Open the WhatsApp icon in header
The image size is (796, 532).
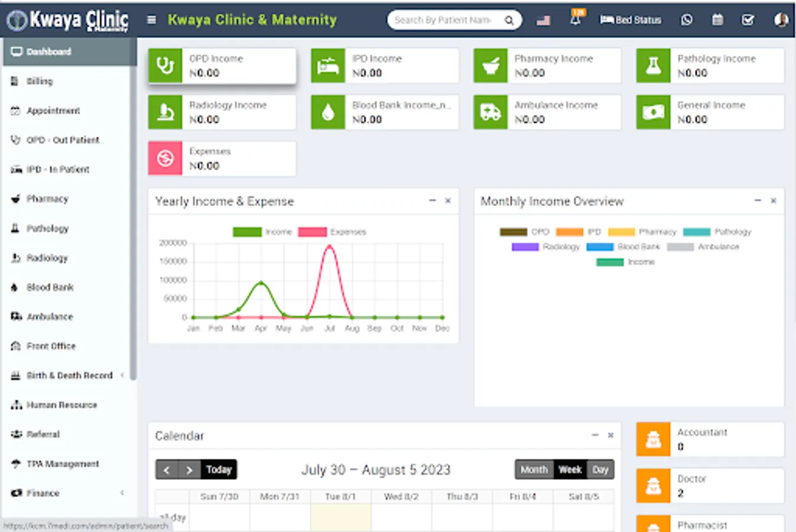point(686,20)
